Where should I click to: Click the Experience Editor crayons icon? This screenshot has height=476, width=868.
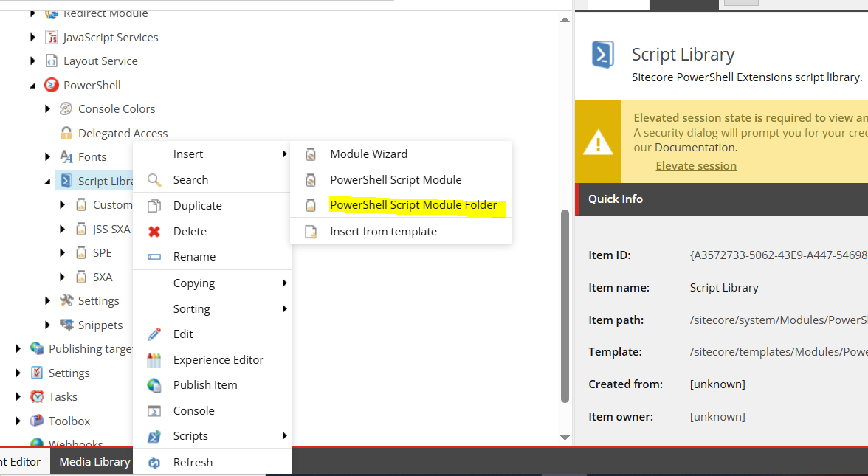click(x=154, y=360)
